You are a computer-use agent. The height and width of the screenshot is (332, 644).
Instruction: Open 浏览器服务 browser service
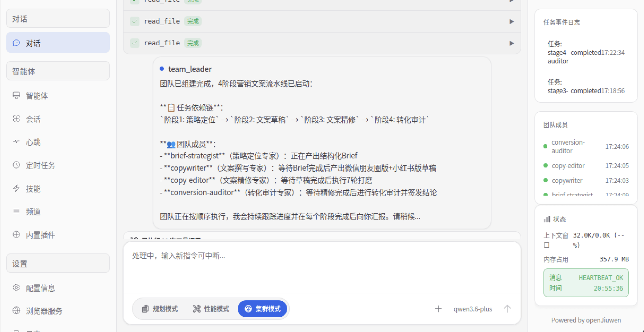coord(58,311)
